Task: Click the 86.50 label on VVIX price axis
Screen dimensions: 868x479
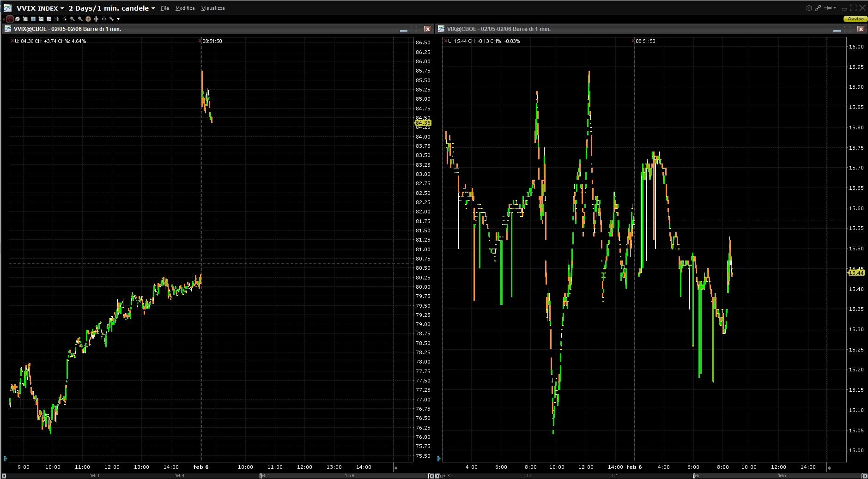Action: 423,42
